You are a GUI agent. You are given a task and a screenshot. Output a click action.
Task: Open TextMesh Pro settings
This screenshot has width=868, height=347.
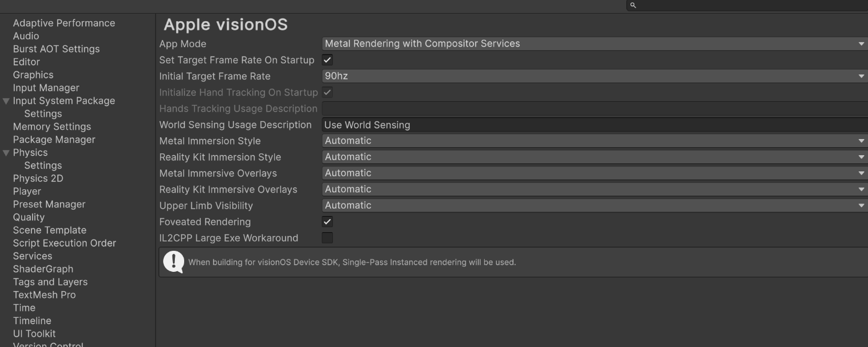pos(44,295)
